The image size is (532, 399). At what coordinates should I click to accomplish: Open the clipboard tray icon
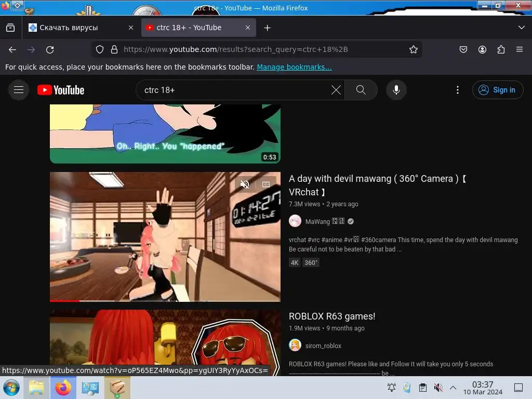[423, 388]
